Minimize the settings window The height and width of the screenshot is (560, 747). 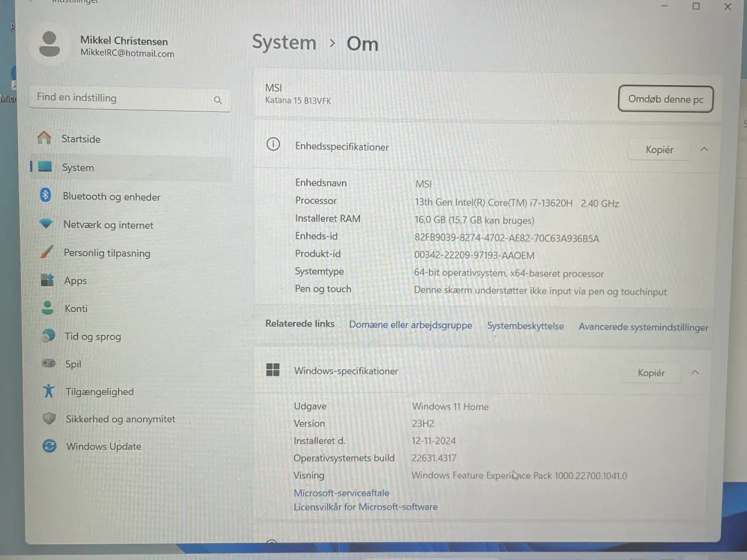pyautogui.click(x=664, y=6)
